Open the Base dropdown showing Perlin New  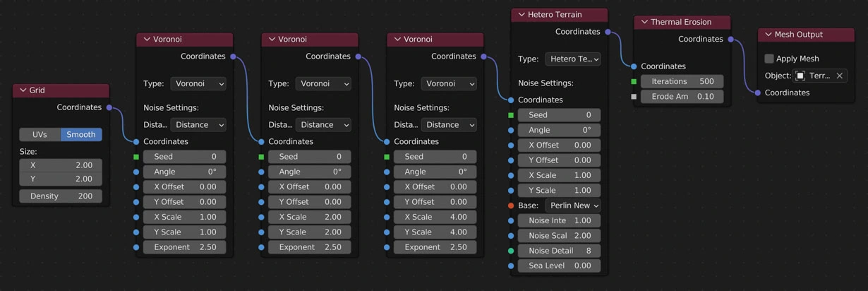pyautogui.click(x=572, y=206)
